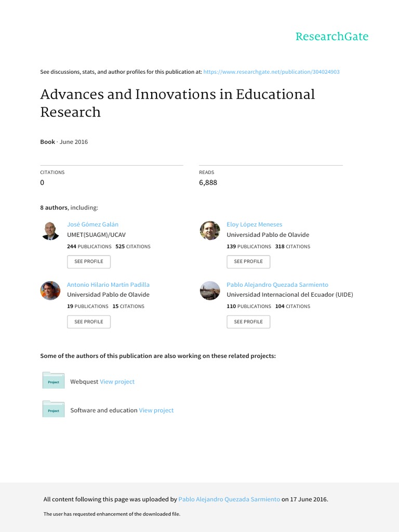Open View project for Software and education
This screenshot has height=532, width=399.
156,410
